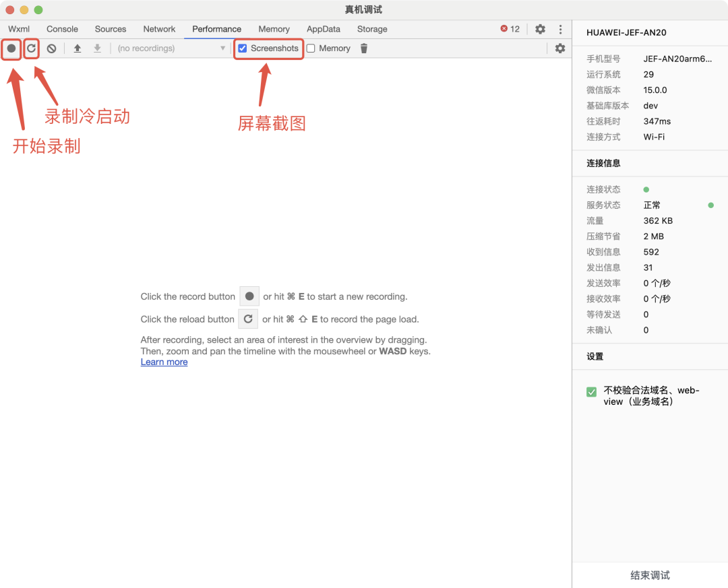Switch to the Network tab
Viewport: 728px width, 588px height.
click(159, 29)
